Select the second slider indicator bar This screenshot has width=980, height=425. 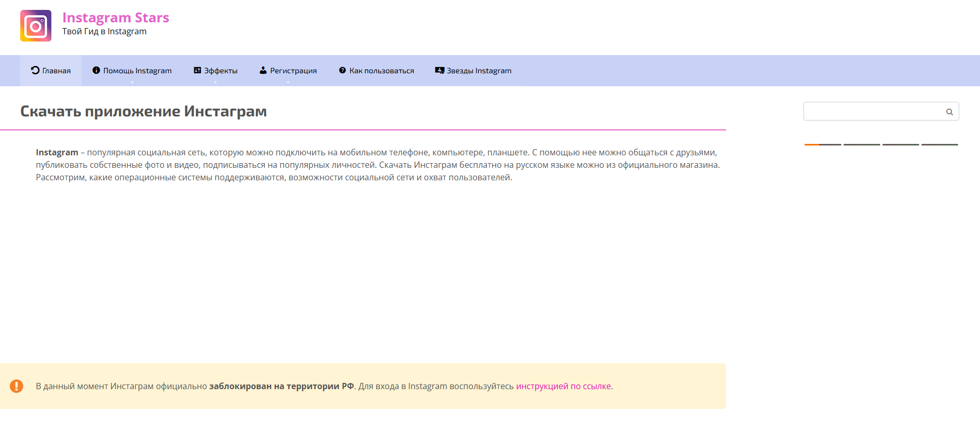[x=862, y=144]
